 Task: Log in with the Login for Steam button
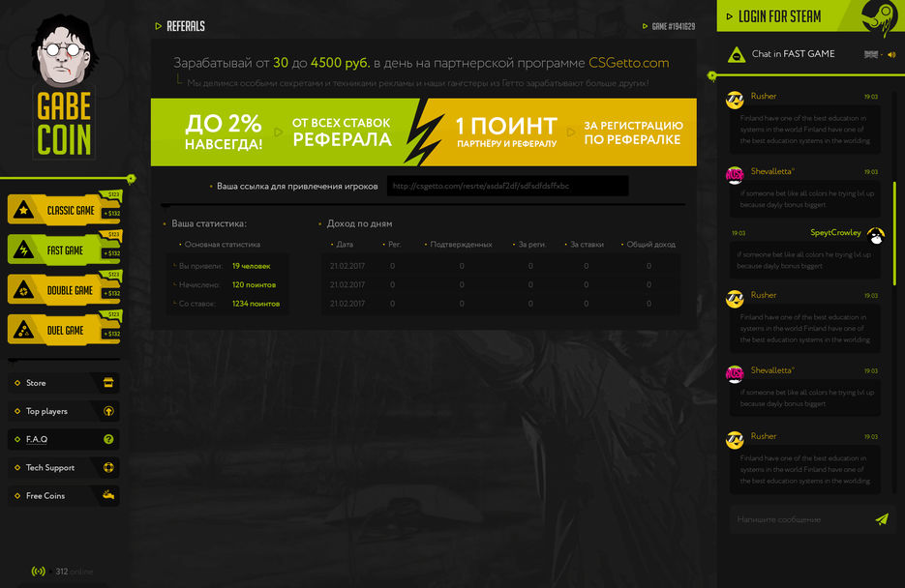(779, 16)
